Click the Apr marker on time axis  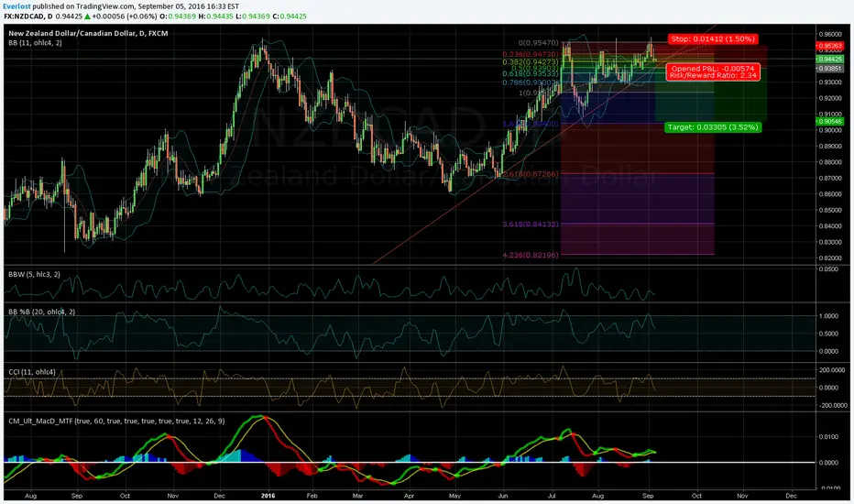click(409, 496)
